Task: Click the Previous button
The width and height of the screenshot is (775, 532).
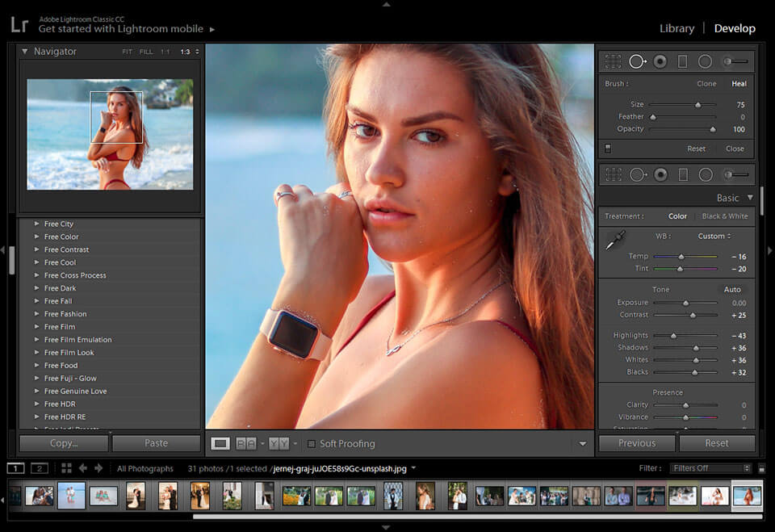Action: pos(637,443)
